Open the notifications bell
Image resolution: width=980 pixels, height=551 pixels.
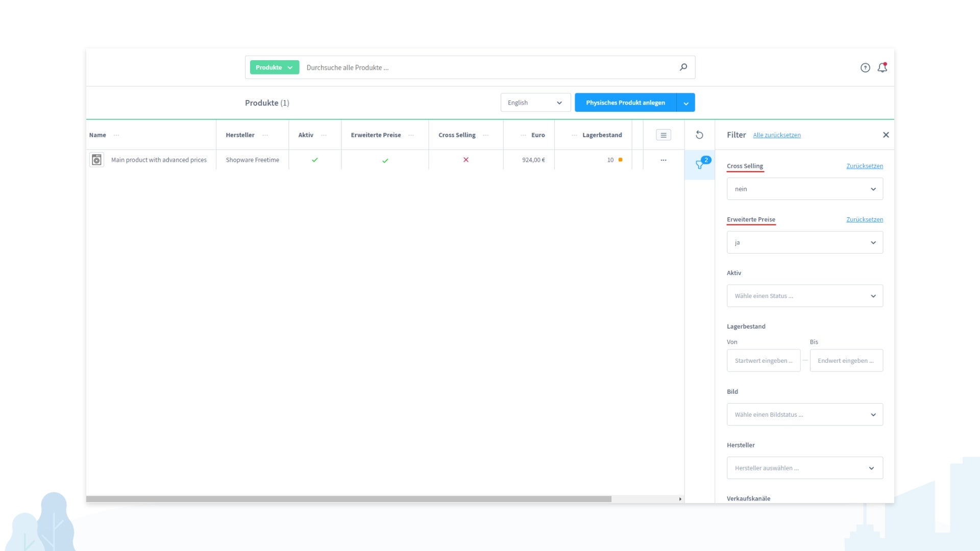(882, 67)
